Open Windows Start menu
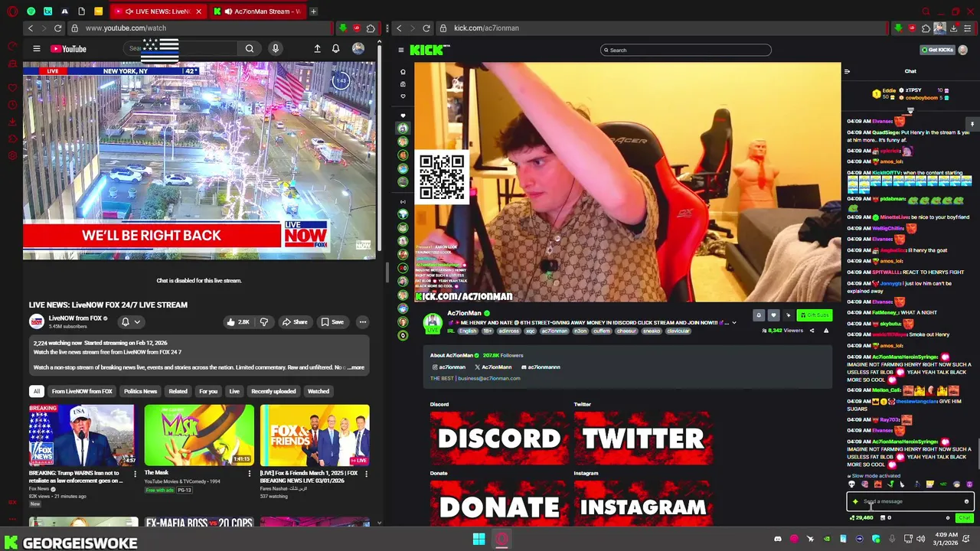 click(x=479, y=540)
